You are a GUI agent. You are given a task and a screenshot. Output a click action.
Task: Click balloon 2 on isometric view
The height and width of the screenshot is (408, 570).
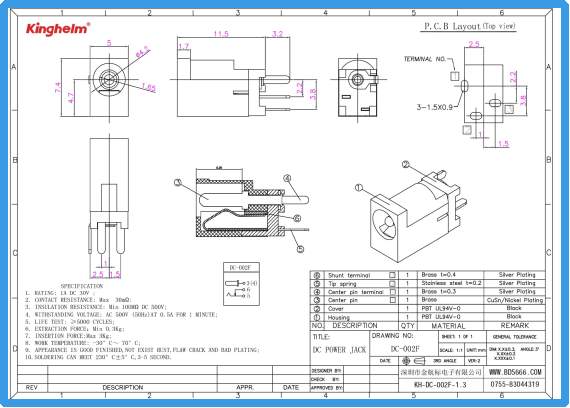(406, 164)
